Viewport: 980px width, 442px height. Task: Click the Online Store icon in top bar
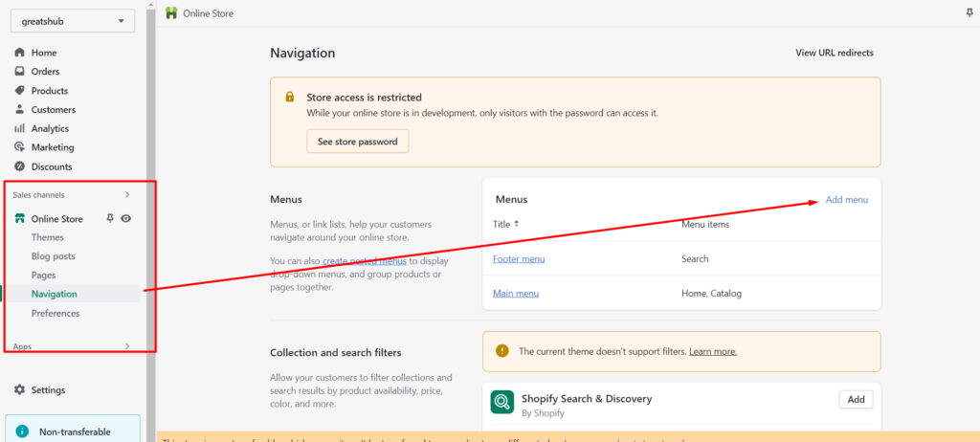coord(171,13)
